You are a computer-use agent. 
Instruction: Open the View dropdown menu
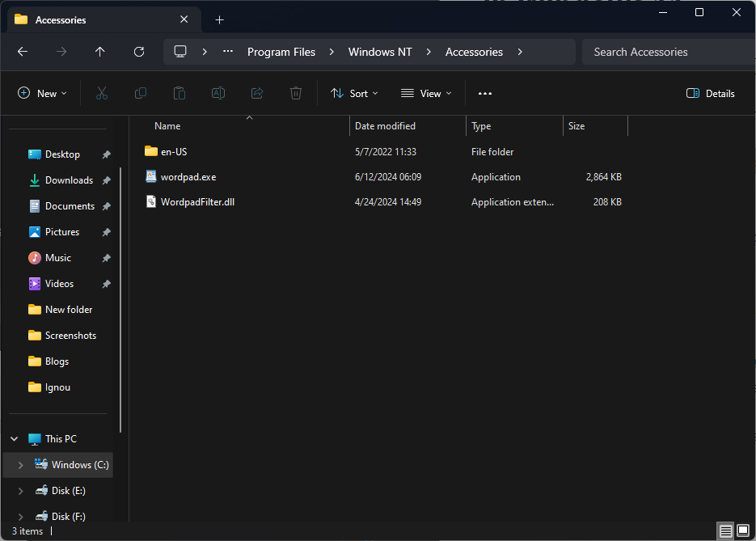426,94
